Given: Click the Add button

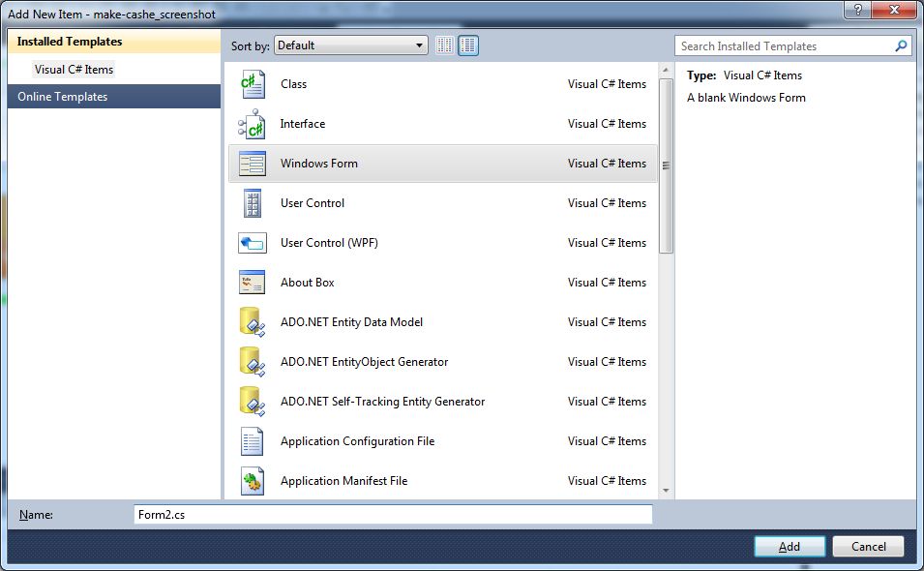Looking at the screenshot, I should 790,546.
